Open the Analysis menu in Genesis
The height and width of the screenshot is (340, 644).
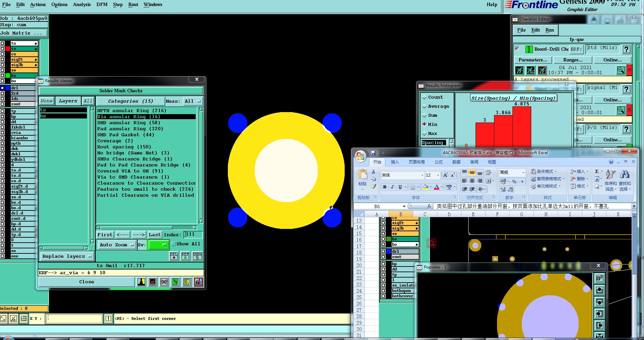point(82,5)
